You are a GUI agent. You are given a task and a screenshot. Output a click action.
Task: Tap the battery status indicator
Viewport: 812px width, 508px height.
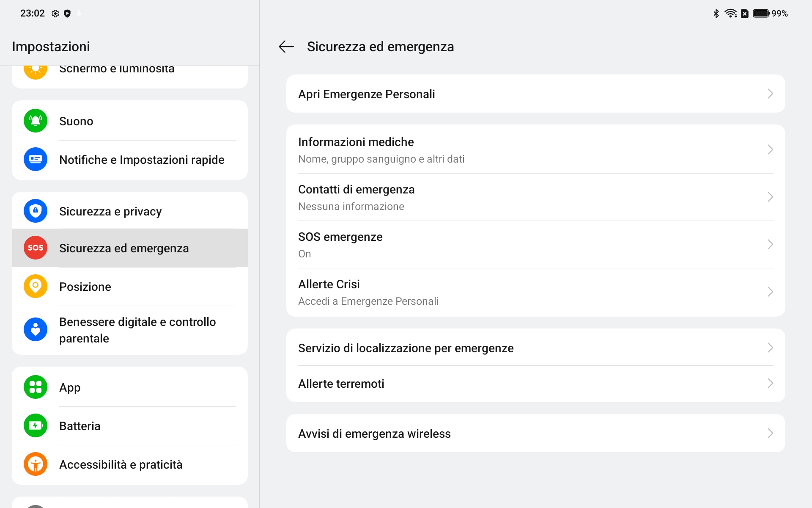(770, 14)
